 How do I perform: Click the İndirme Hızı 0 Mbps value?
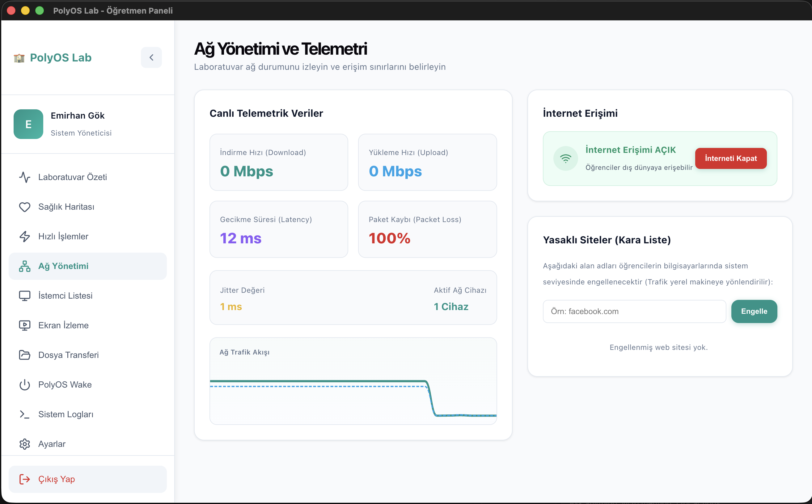click(247, 171)
